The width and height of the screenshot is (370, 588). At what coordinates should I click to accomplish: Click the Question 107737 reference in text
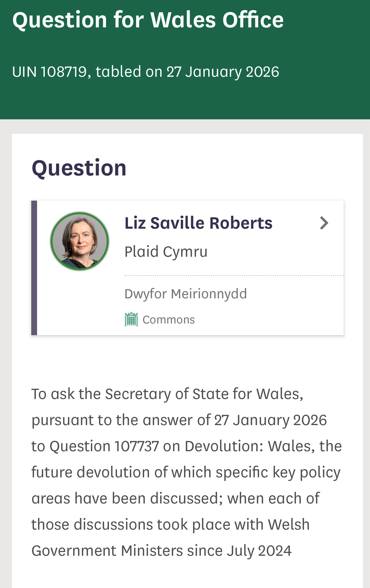pos(104,446)
